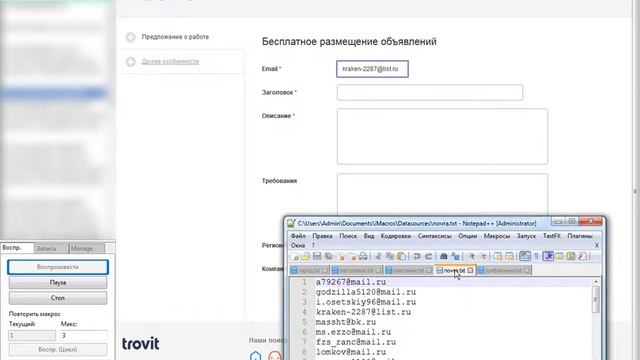This screenshot has width=640, height=360.
Task: Close the почта.txt tab with its X
Action: pos(470,270)
